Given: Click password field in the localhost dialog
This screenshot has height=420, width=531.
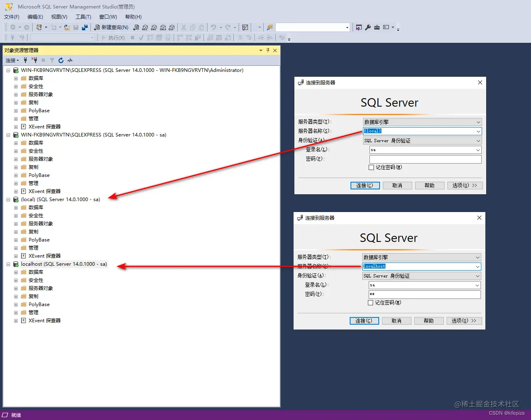Looking at the screenshot, I should coord(425,294).
